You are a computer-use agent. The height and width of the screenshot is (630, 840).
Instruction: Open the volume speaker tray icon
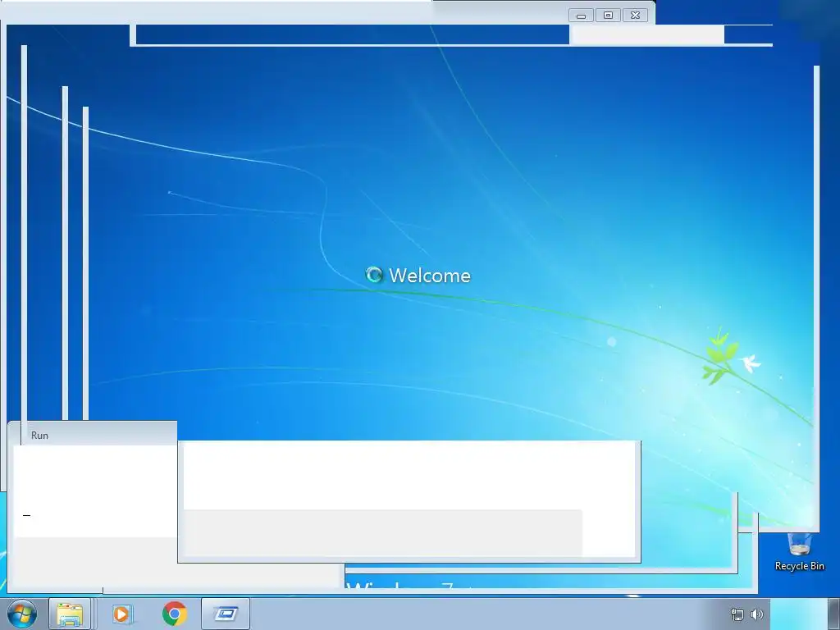click(x=756, y=614)
